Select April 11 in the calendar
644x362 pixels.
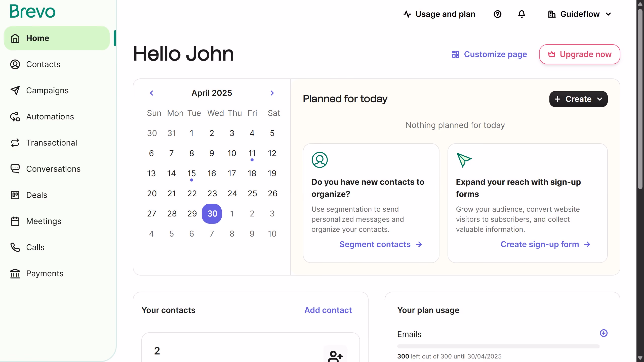click(x=252, y=153)
